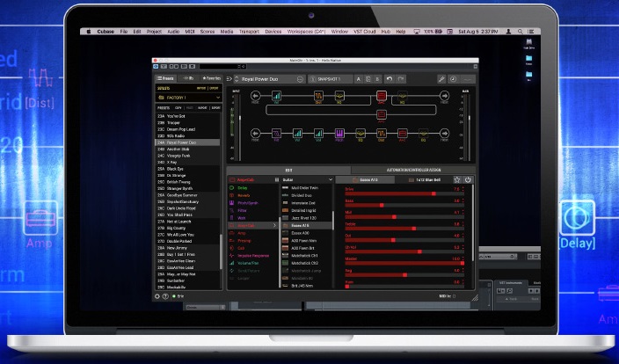
Task: Choose the Matchstick Ch1 amp model
Action: [304, 256]
